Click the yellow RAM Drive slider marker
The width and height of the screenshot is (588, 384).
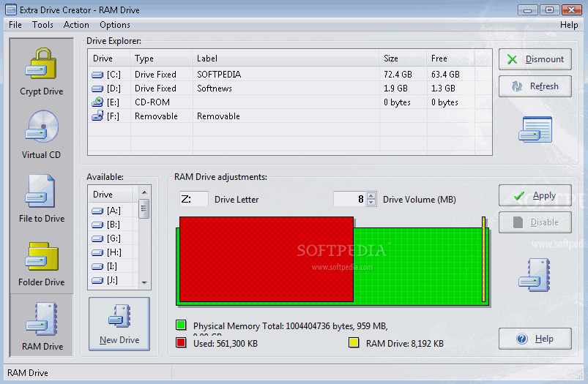click(484, 259)
